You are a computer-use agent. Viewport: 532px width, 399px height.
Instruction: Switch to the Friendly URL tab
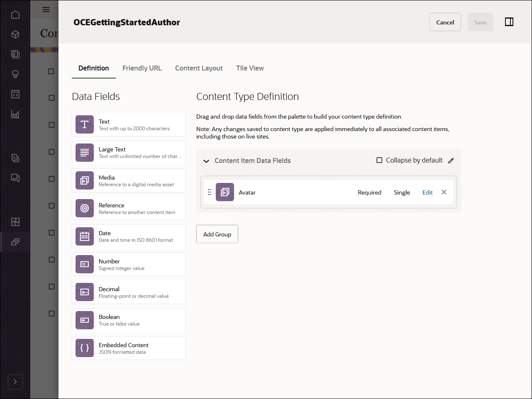(x=142, y=68)
